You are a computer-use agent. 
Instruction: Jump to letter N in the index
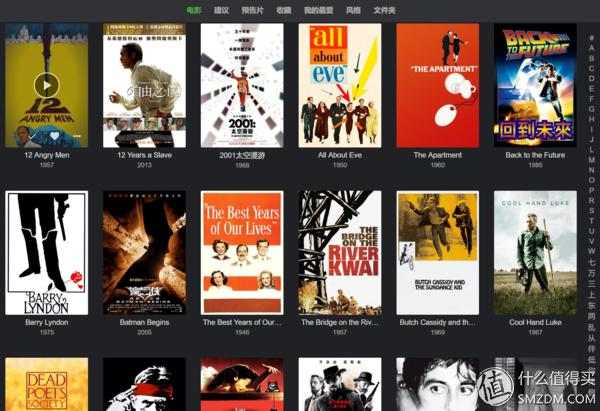point(592,170)
